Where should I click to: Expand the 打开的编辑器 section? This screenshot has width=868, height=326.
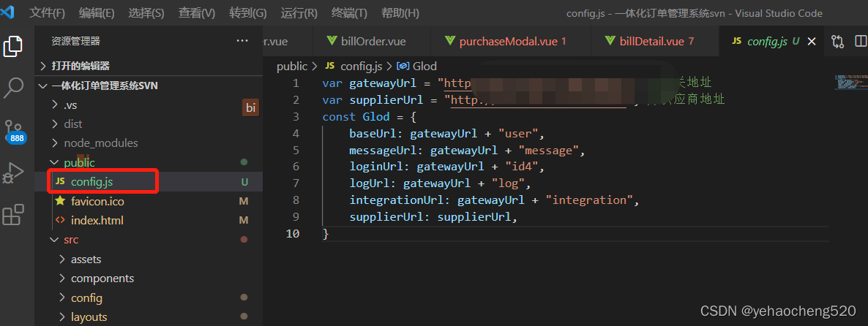tap(149, 66)
